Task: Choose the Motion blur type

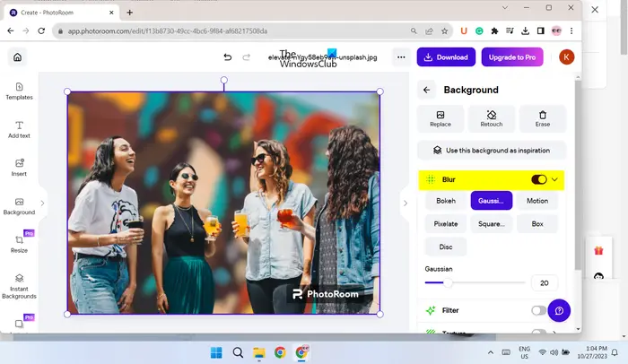Action: [537, 201]
